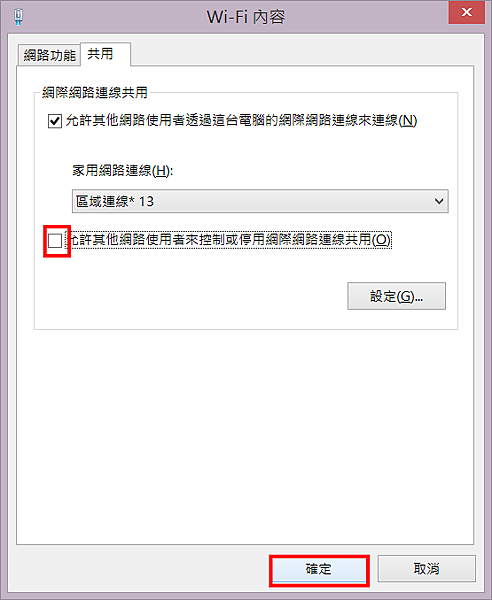492x600 pixels.
Task: Click empty space left of the 設定(G)... button
Action: (191, 296)
